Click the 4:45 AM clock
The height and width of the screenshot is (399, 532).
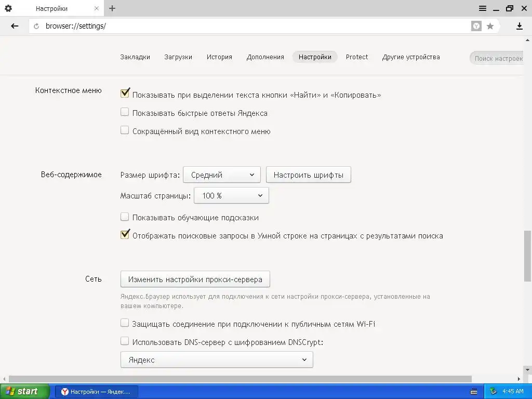pos(513,392)
